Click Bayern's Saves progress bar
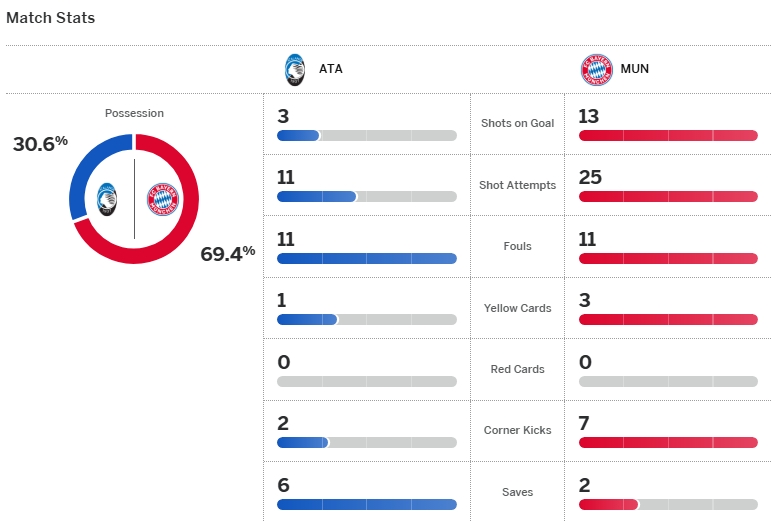Screen dimensions: 778x521 (668, 505)
